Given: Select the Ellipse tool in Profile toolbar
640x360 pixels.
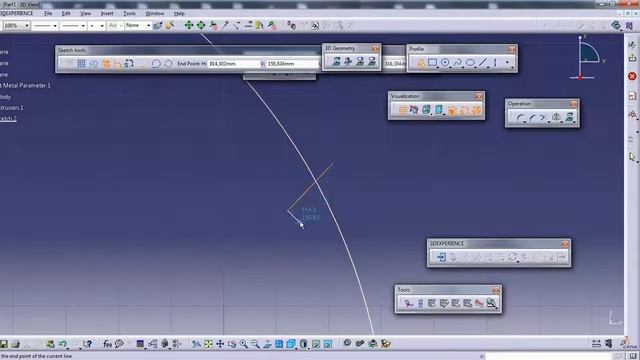Looking at the screenshot, I should 470,62.
